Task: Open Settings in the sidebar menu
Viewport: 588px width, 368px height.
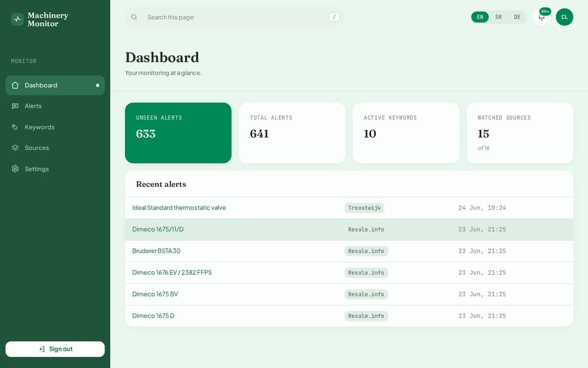Action: [55, 169]
